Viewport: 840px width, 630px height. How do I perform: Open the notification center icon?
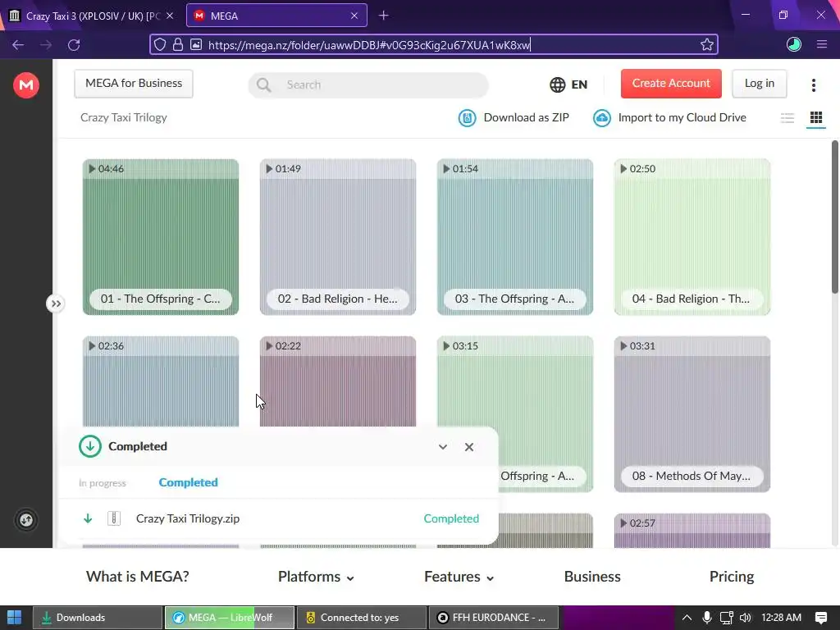click(x=820, y=618)
